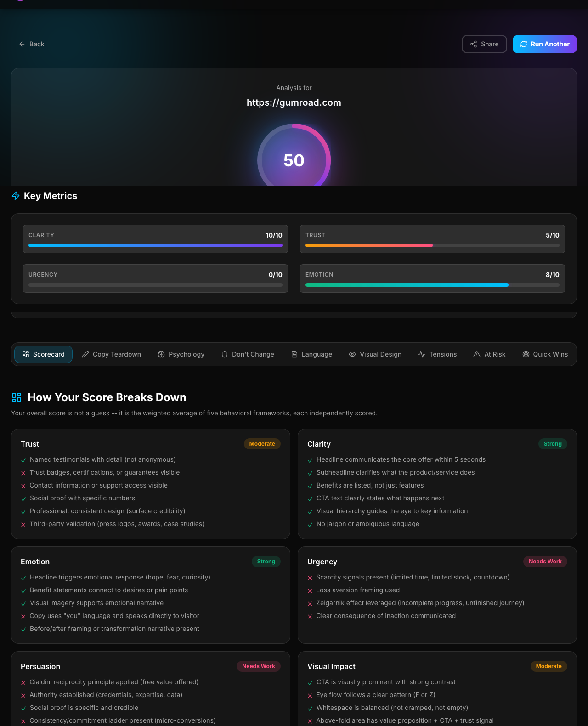Click "Clear consequence of inaction communicated"

point(386,616)
